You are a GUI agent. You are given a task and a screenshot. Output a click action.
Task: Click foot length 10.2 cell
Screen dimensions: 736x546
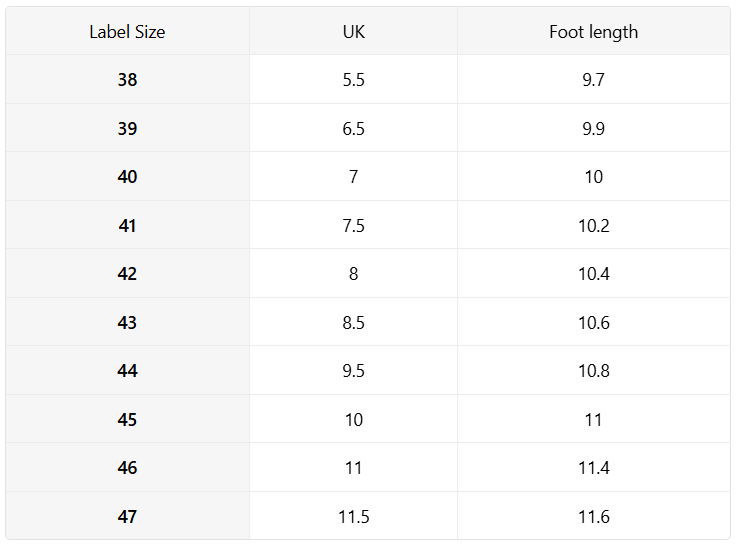(x=594, y=225)
